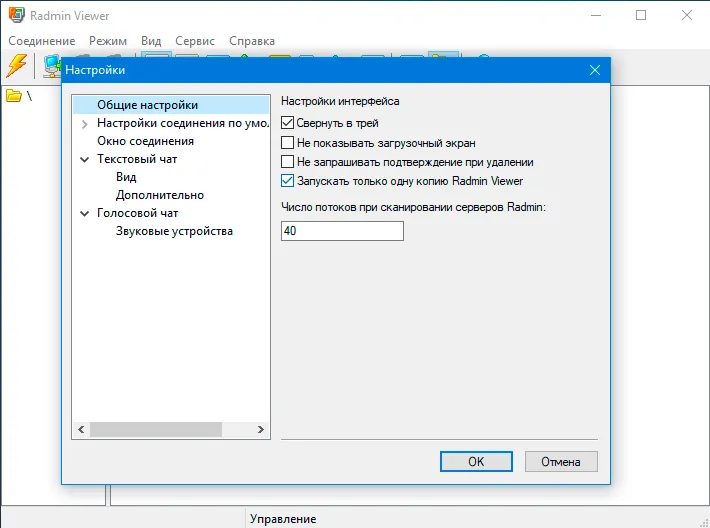Enable Не показывать загрузочный экран checkbox

click(x=287, y=143)
